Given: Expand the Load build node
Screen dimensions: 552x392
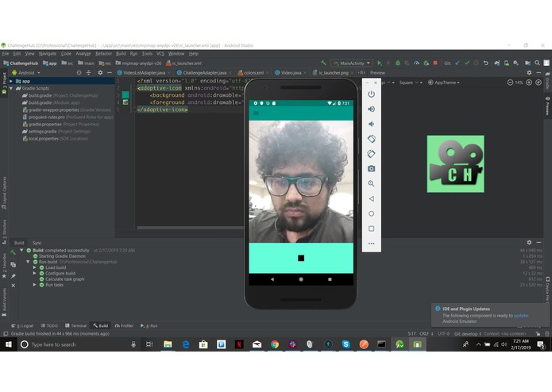Looking at the screenshot, I should 34,267.
